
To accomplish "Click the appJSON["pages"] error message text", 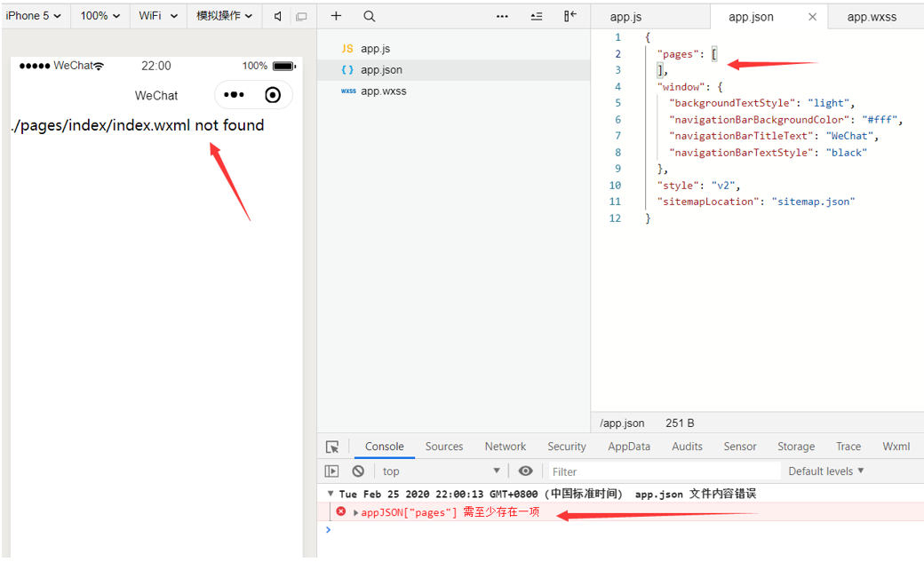I will click(450, 512).
